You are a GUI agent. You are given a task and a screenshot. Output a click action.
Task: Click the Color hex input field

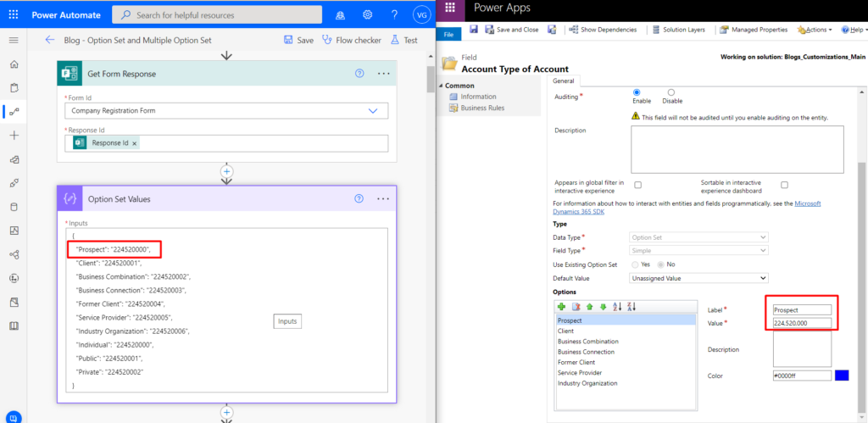[x=802, y=376]
